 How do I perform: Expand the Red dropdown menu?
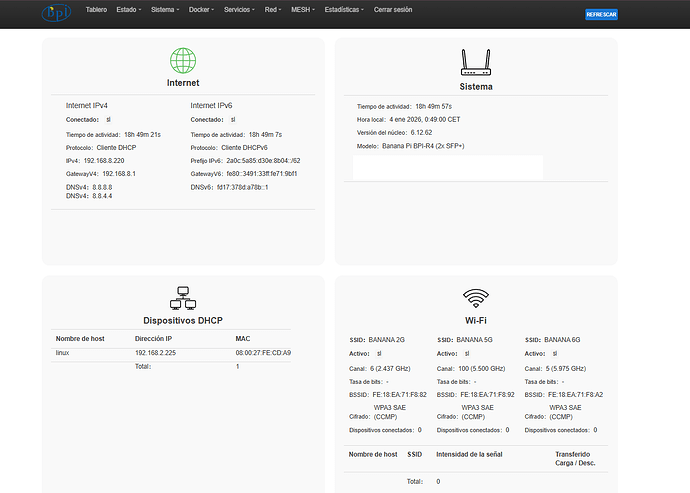pos(273,8)
